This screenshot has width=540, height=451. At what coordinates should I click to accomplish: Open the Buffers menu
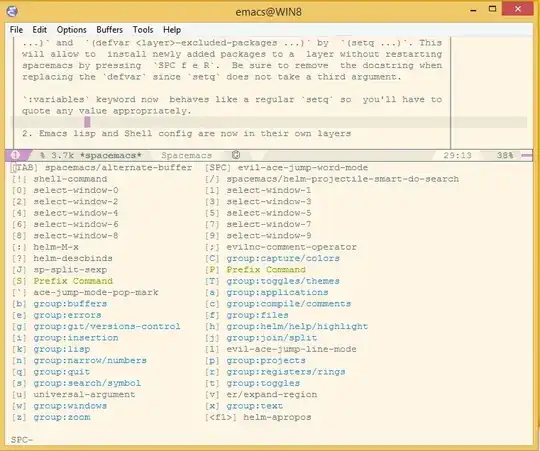110,30
